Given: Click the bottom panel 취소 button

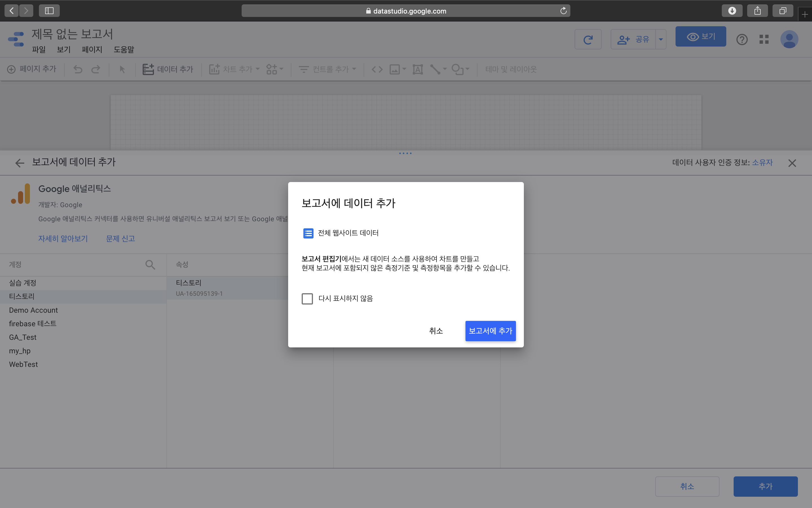Looking at the screenshot, I should (x=687, y=486).
